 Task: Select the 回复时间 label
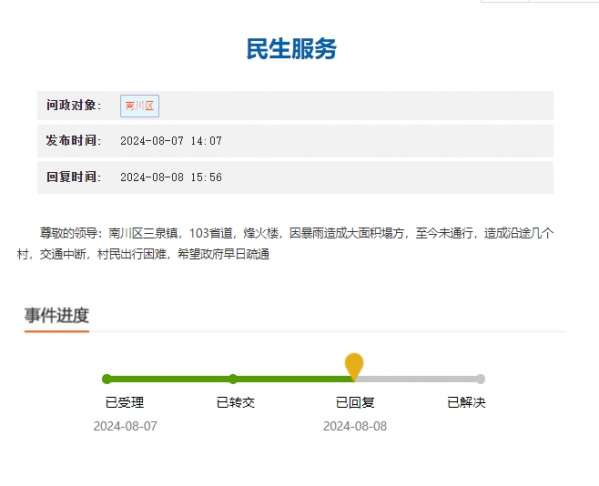74,177
